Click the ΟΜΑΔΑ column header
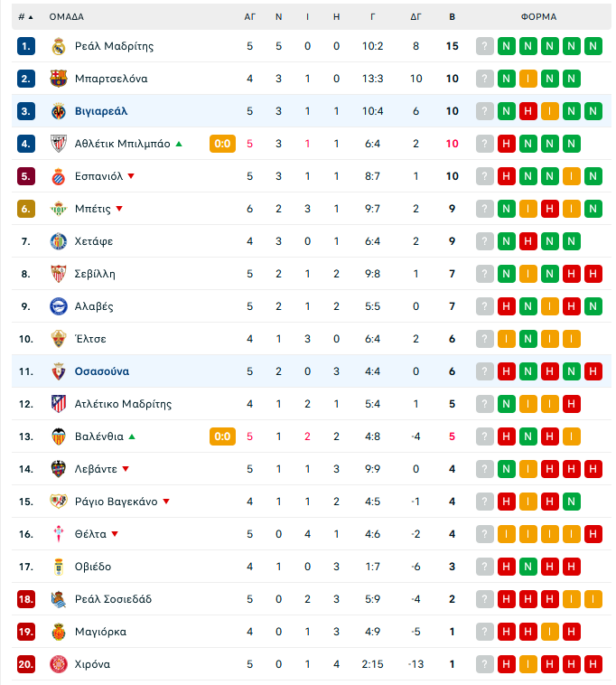This screenshot has height=685, width=616. [66, 17]
